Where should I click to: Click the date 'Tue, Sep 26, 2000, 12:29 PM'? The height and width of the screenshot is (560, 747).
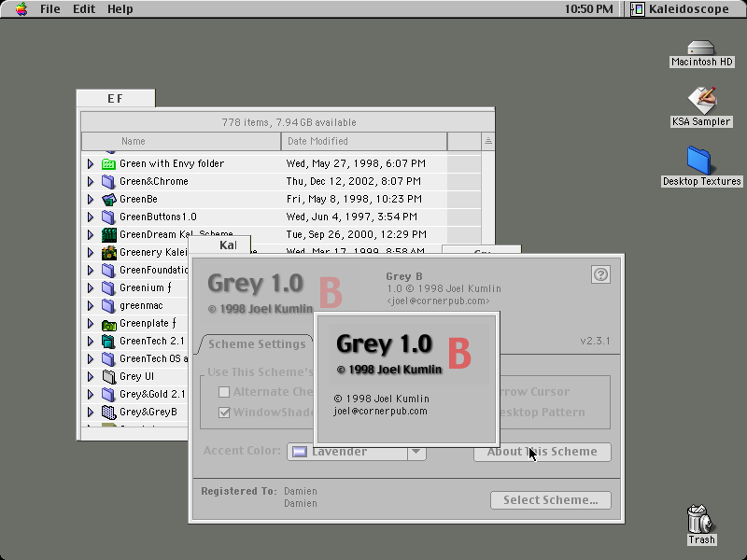coord(357,235)
